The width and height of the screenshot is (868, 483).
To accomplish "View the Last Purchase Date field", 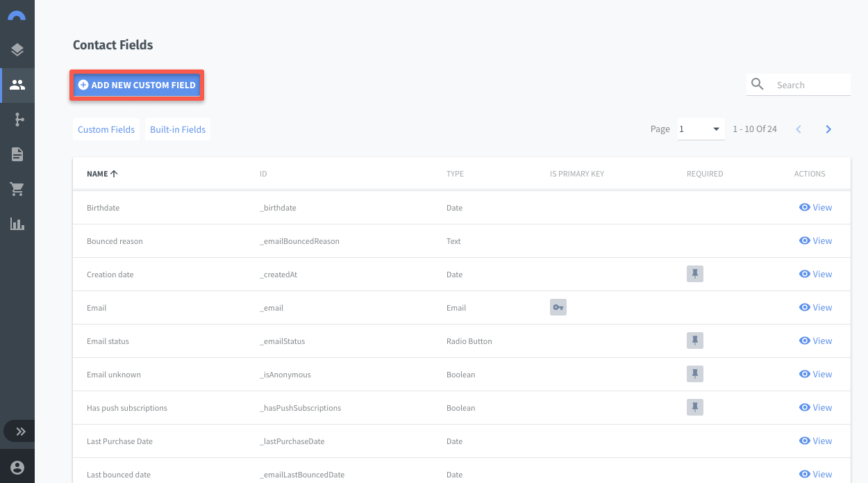I will [x=815, y=441].
